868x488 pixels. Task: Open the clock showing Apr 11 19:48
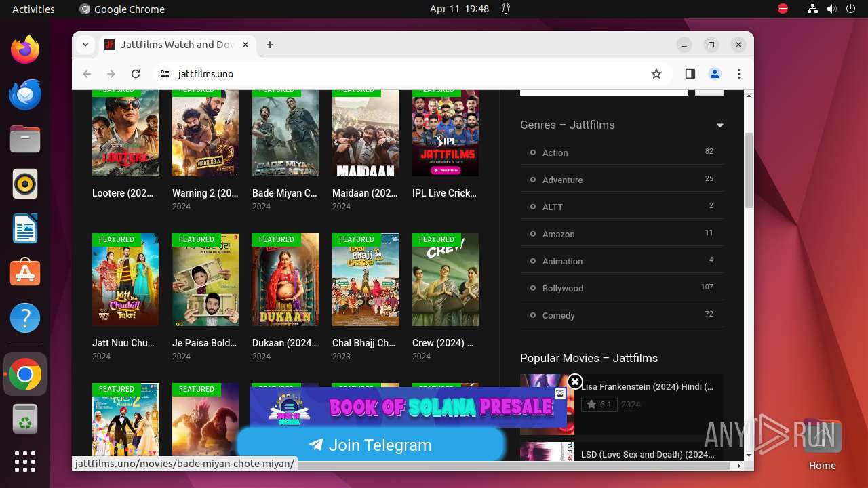pos(459,9)
